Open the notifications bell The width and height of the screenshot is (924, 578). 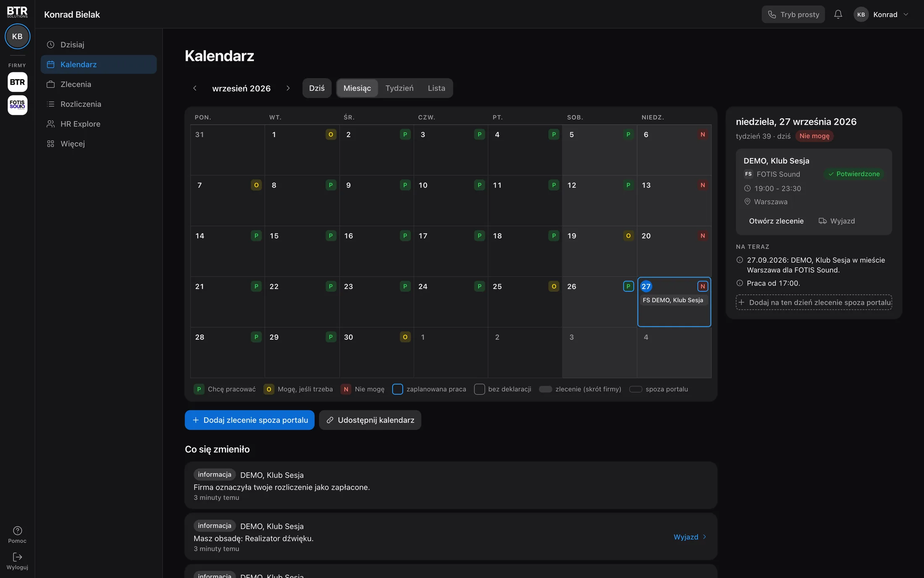[838, 14]
